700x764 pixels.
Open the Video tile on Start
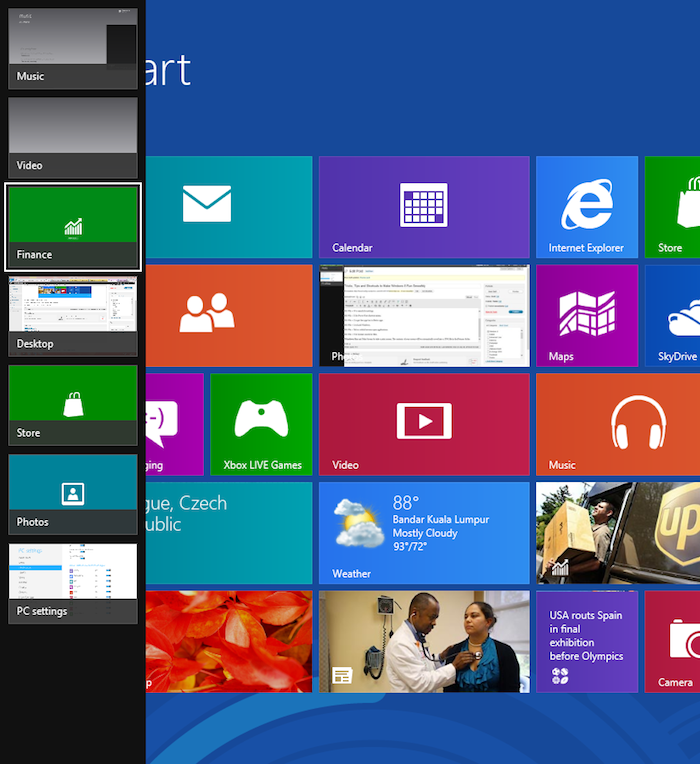(x=423, y=424)
